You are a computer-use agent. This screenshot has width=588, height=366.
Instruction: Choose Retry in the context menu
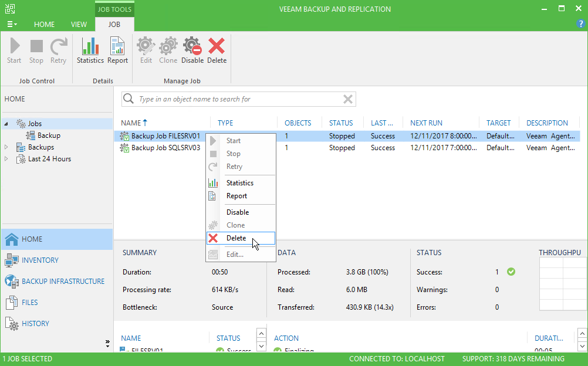pyautogui.click(x=241, y=167)
